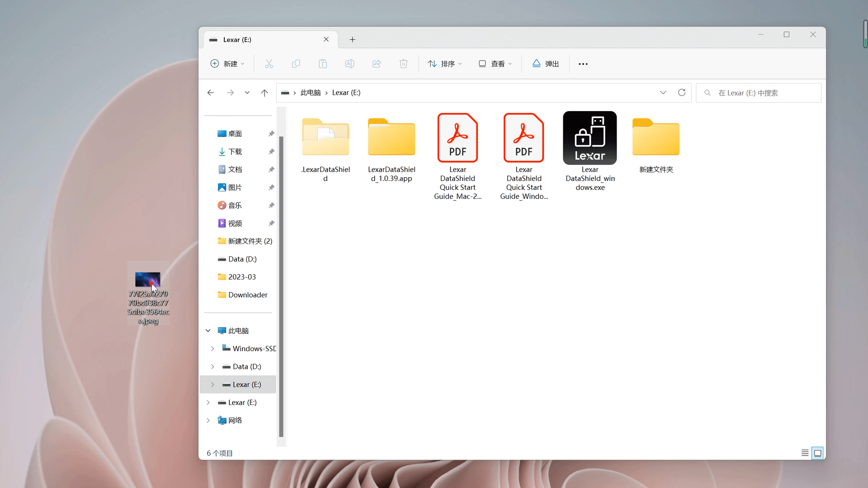This screenshot has height=488, width=868.
Task: Select the LexarDataShield_1.0.39.app folder
Action: point(392,148)
